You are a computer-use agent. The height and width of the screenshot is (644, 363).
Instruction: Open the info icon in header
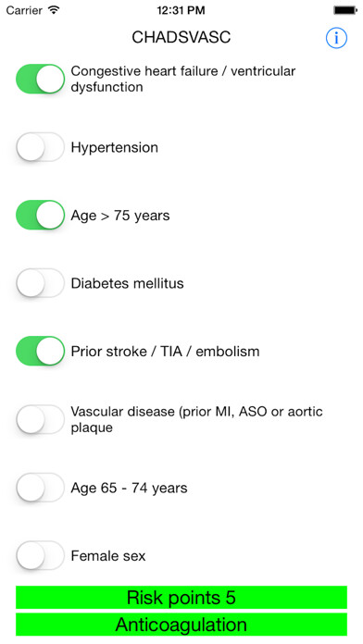(336, 38)
